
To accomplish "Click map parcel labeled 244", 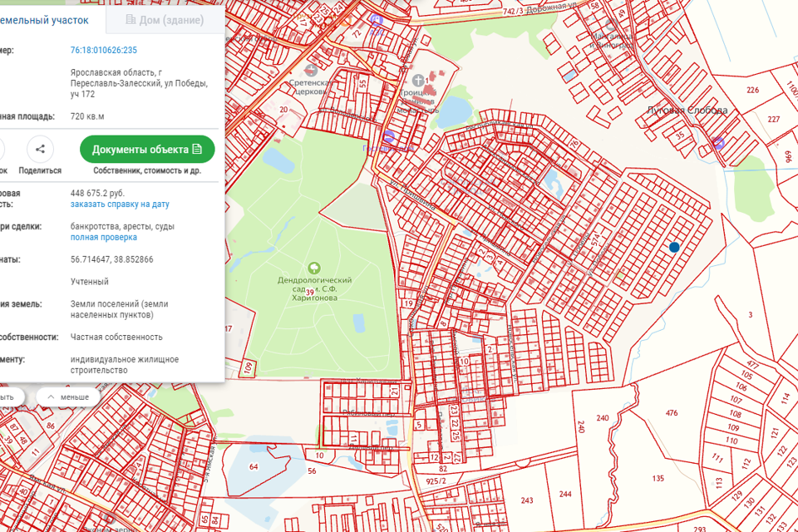I will [565, 494].
